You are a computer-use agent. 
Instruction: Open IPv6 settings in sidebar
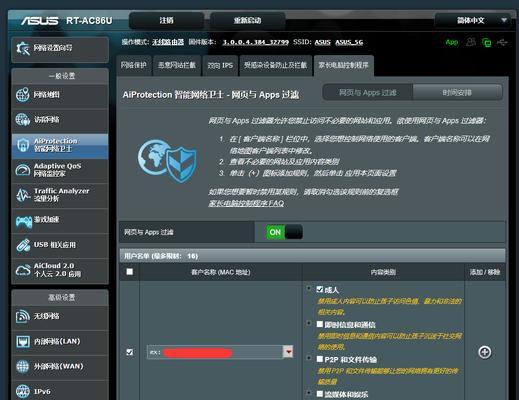[x=60, y=391]
